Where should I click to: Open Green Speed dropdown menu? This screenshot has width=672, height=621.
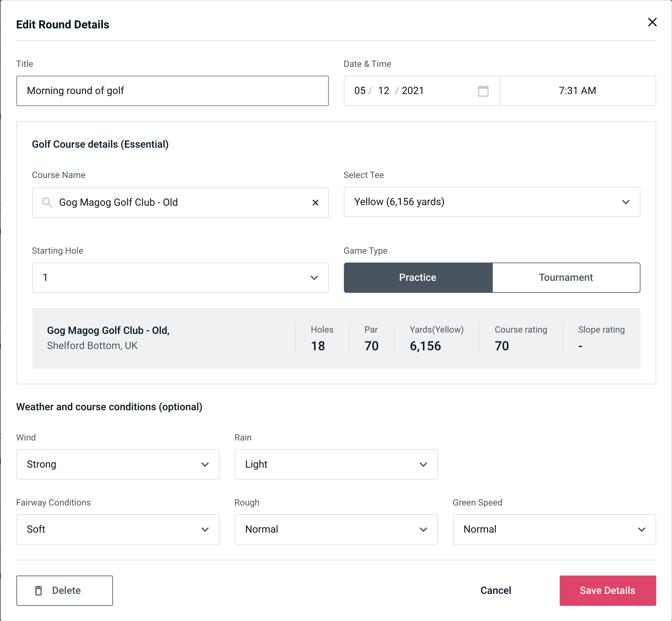click(554, 529)
